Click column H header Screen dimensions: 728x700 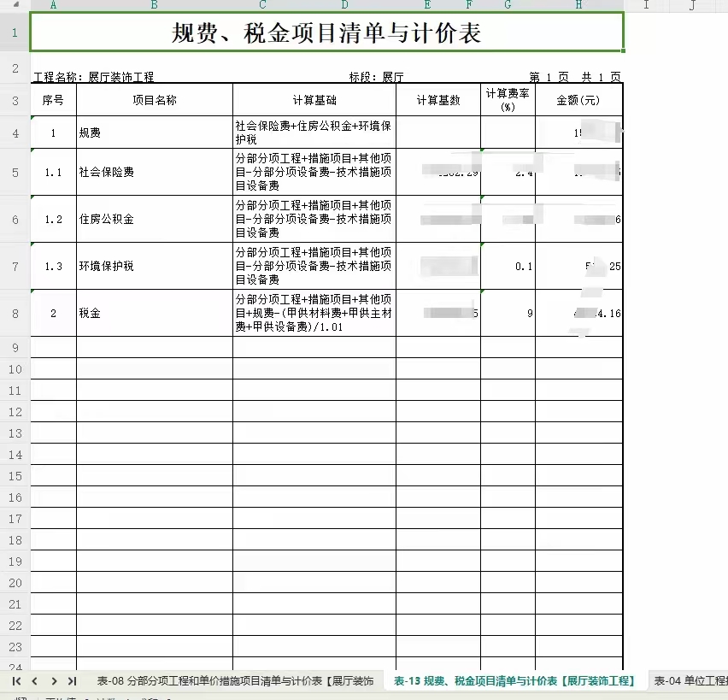pos(578,5)
